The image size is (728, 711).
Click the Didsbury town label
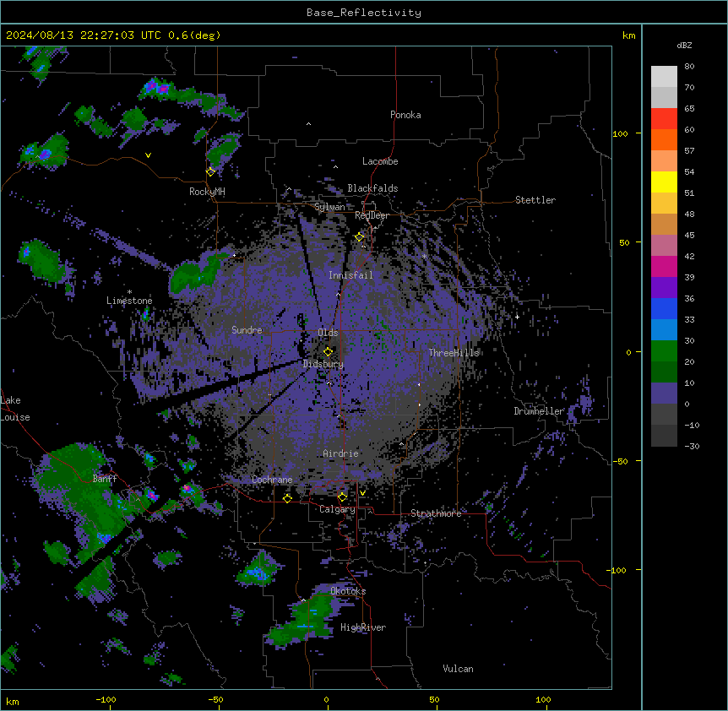pos(323,364)
